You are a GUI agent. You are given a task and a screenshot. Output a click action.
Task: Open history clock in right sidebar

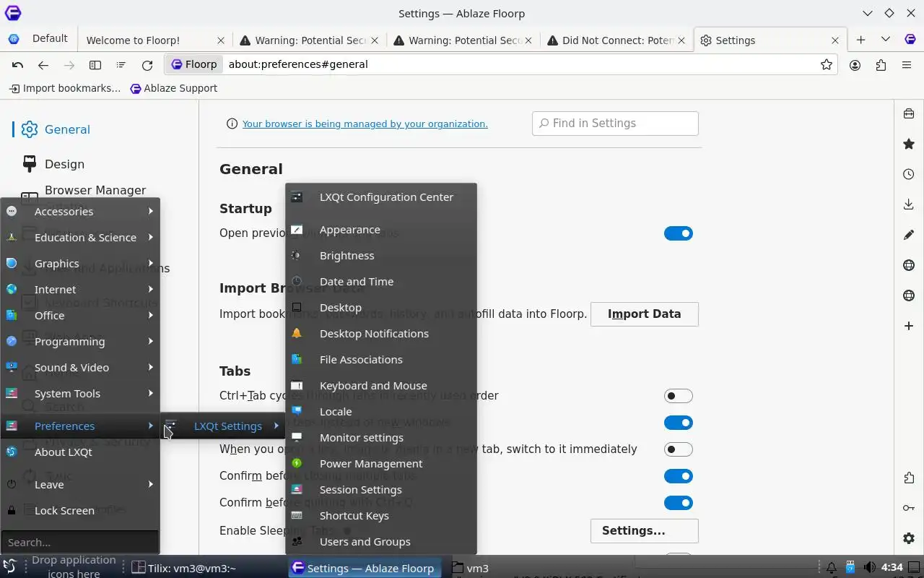coord(909,174)
